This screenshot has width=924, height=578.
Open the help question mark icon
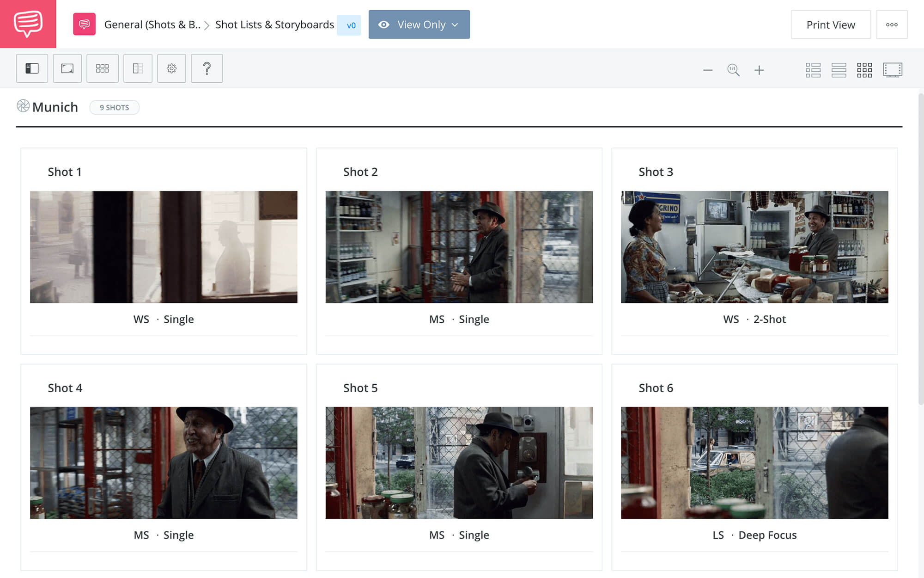click(207, 68)
